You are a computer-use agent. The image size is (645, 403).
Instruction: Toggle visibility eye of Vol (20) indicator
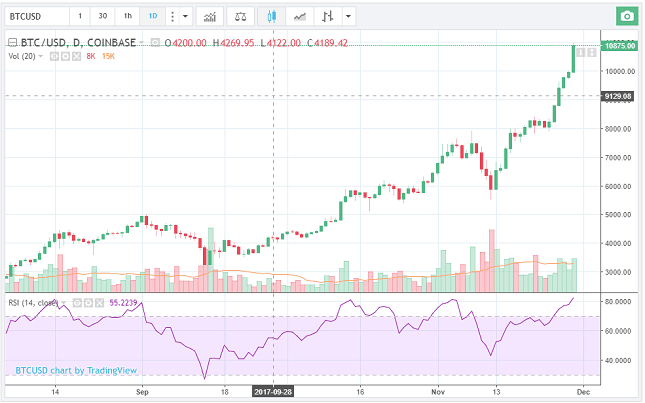[x=54, y=56]
